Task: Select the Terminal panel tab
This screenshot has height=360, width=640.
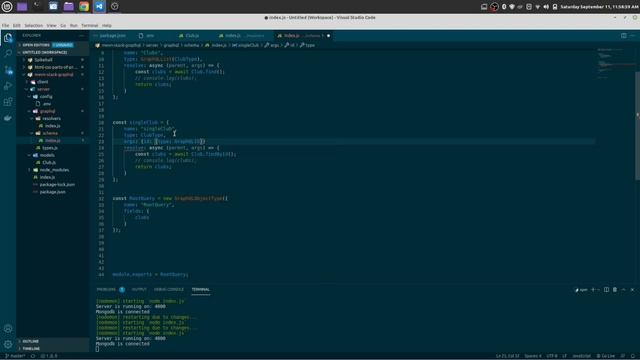Action: (x=200, y=289)
